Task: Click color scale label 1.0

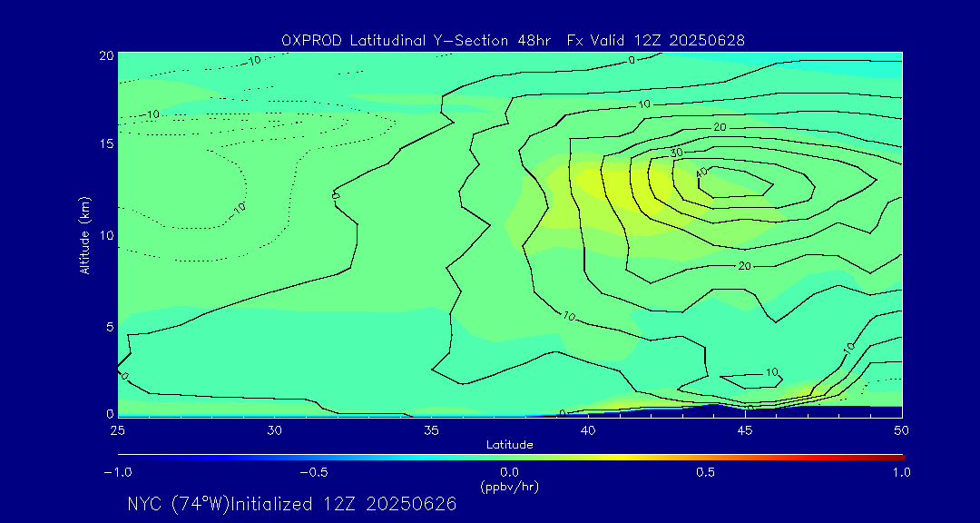Action: pos(902,472)
